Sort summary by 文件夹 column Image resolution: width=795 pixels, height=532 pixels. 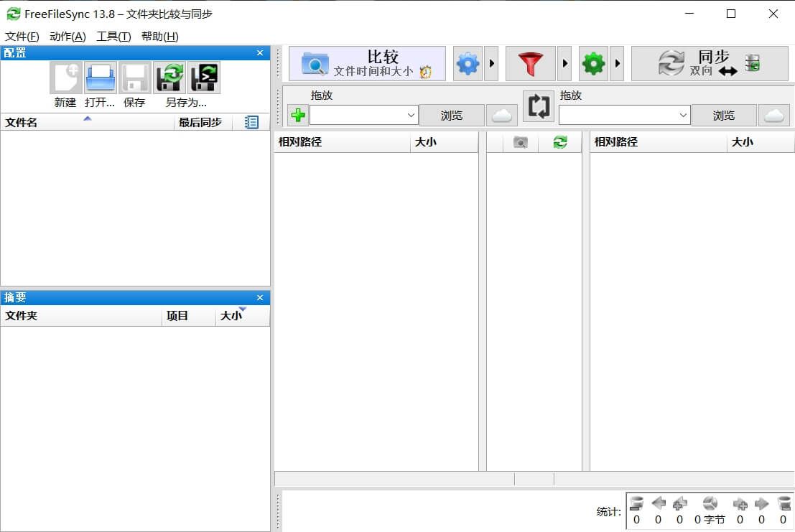click(81, 316)
